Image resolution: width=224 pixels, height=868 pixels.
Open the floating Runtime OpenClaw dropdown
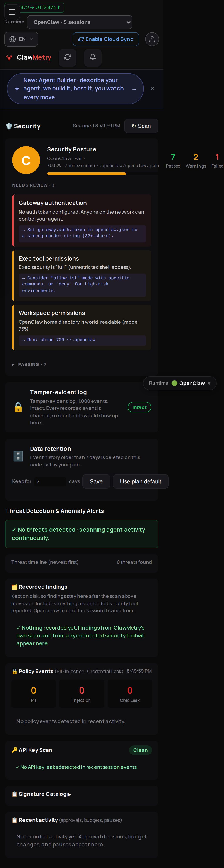click(180, 383)
